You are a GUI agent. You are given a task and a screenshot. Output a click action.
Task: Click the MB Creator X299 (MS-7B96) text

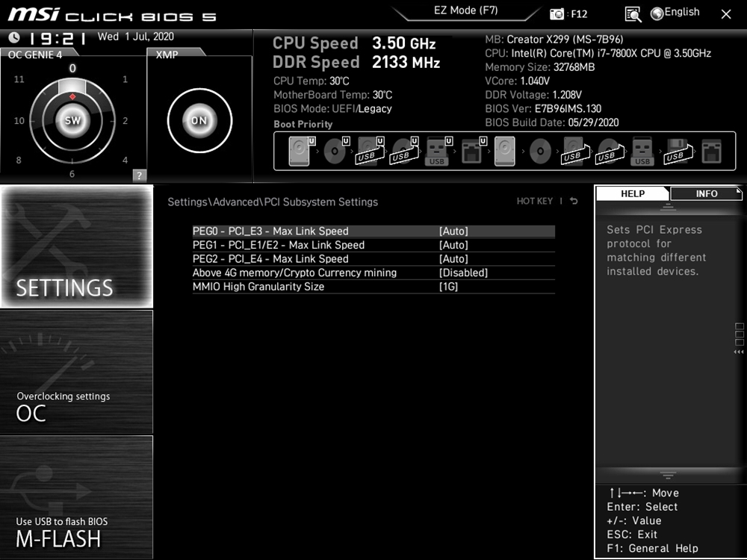[x=554, y=40]
